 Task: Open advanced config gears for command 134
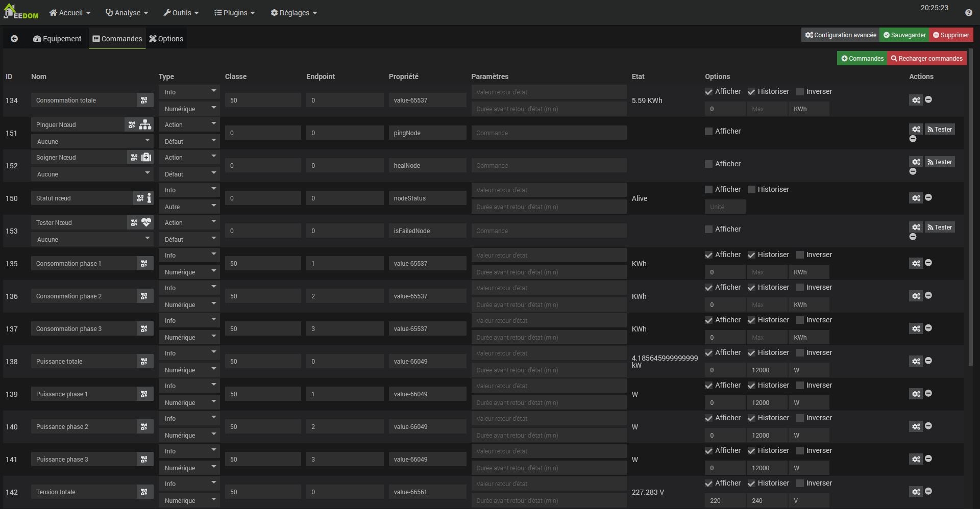click(x=916, y=100)
